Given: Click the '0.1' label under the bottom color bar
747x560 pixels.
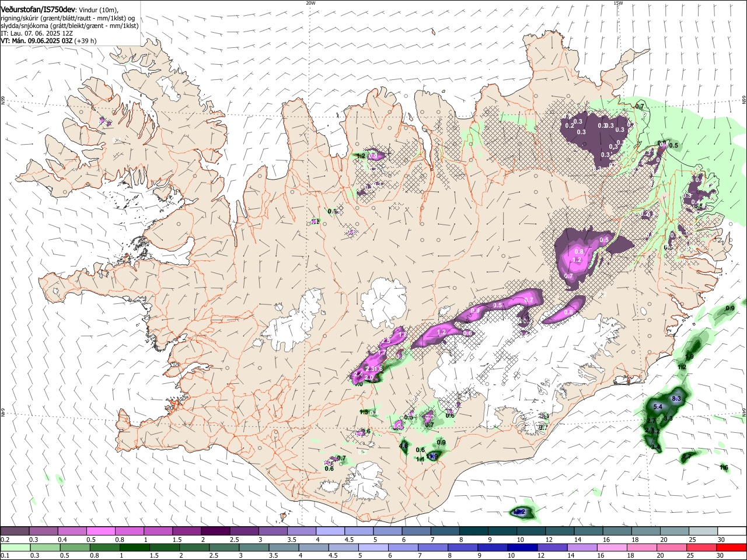Looking at the screenshot, I should coord(5,556).
